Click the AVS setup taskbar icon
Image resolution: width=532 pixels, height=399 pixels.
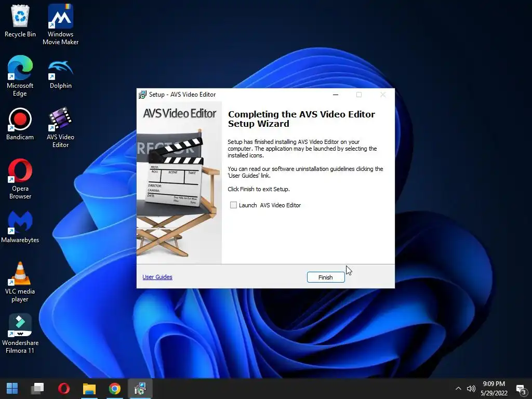[x=140, y=389]
